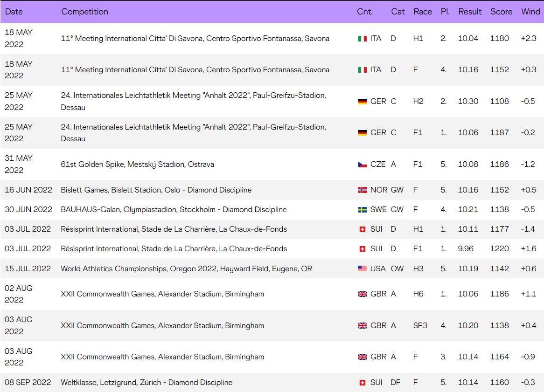Image resolution: width=544 pixels, height=392 pixels.
Task: Select the 10.20 result in SF3 row
Action: [x=468, y=325]
